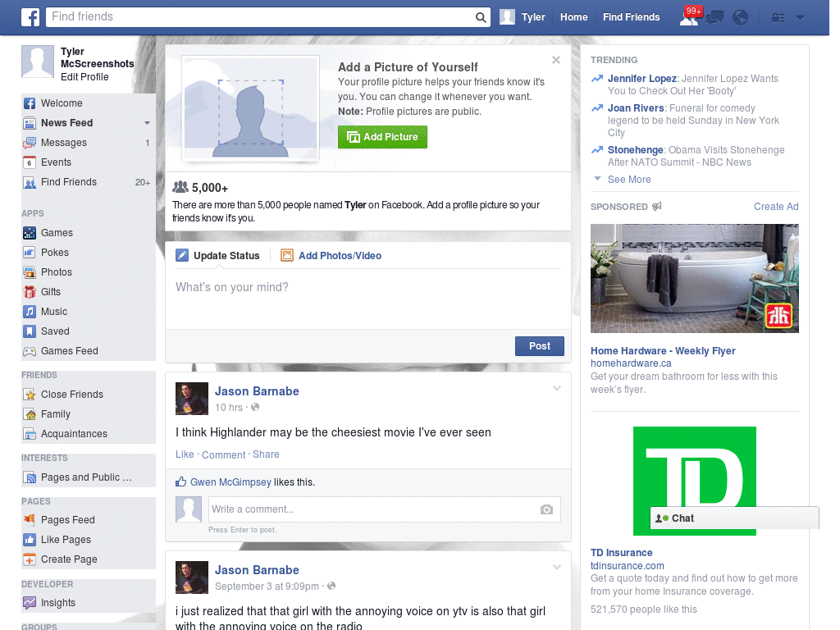Focus the What's on your mind box
Image resolution: width=840 pixels, height=630 pixels.
368,298
